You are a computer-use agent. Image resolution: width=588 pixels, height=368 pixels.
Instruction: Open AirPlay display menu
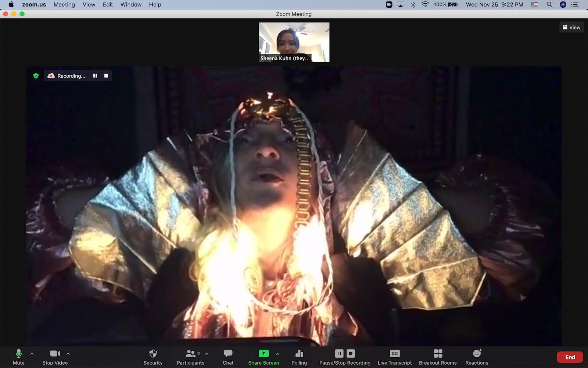point(401,4)
